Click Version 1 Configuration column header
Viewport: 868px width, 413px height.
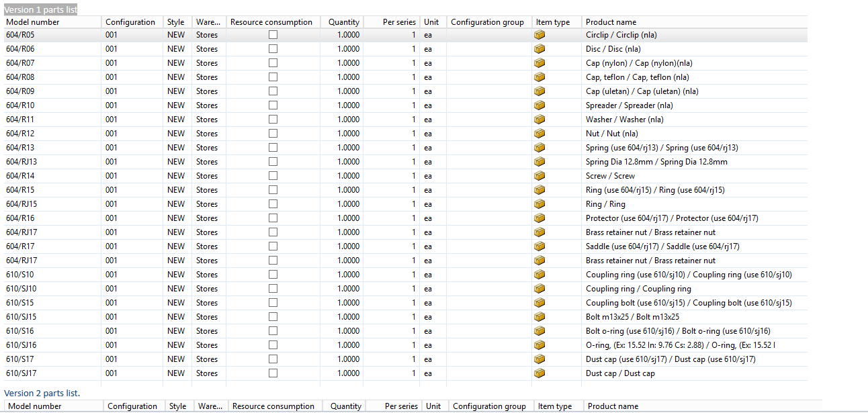[132, 22]
